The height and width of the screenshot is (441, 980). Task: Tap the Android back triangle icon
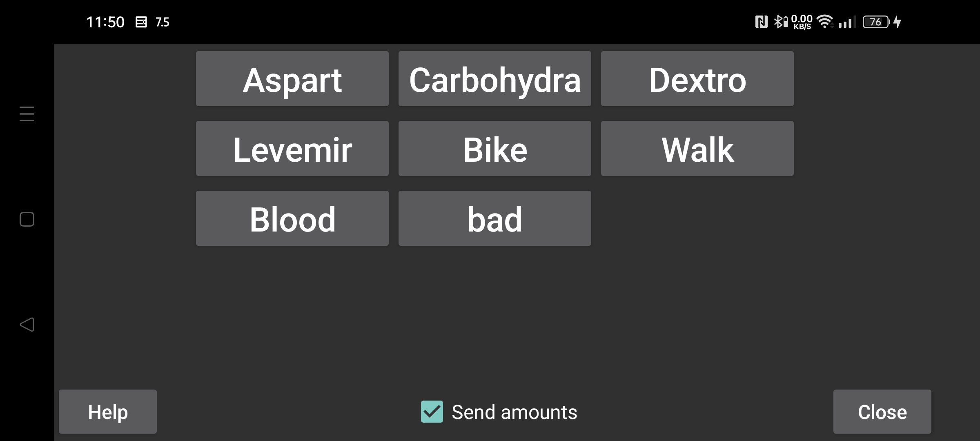27,325
